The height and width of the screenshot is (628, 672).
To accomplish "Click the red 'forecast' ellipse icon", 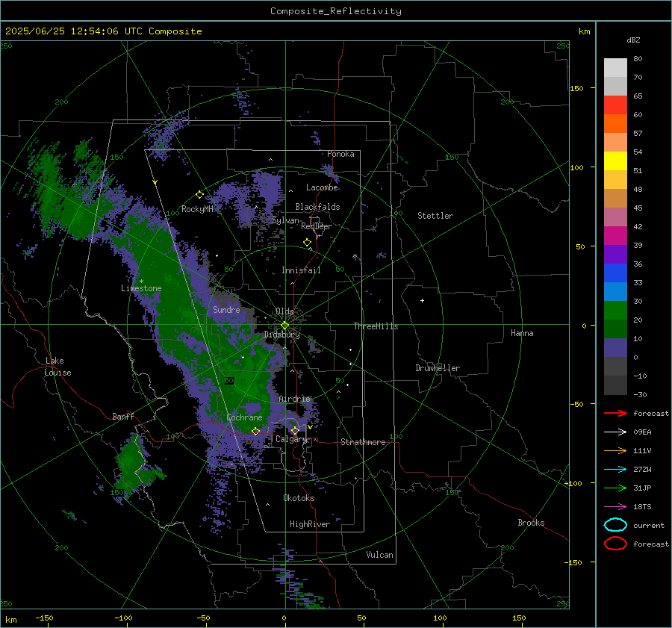I will click(x=615, y=544).
